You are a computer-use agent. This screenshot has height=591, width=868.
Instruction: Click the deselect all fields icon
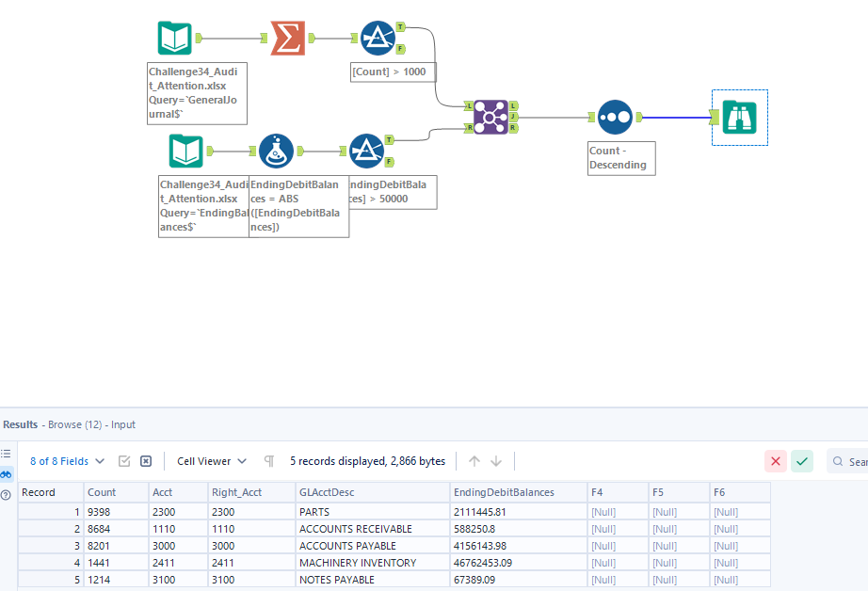(146, 461)
